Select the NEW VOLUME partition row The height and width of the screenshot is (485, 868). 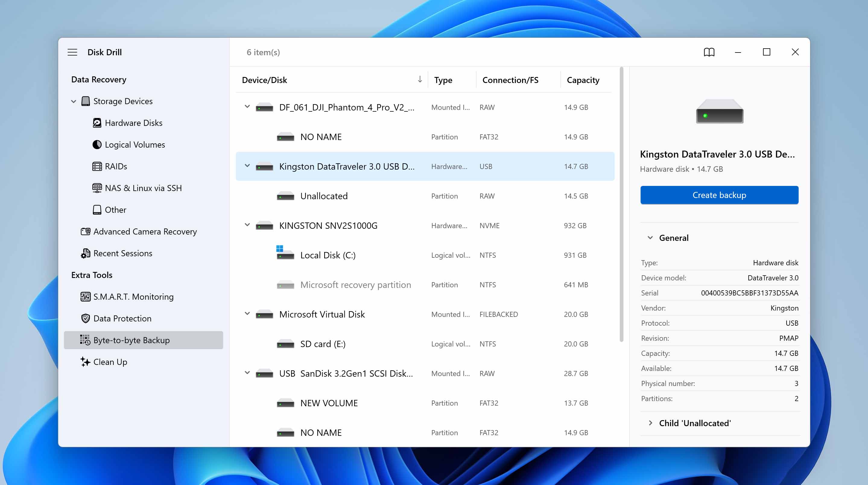tap(425, 403)
